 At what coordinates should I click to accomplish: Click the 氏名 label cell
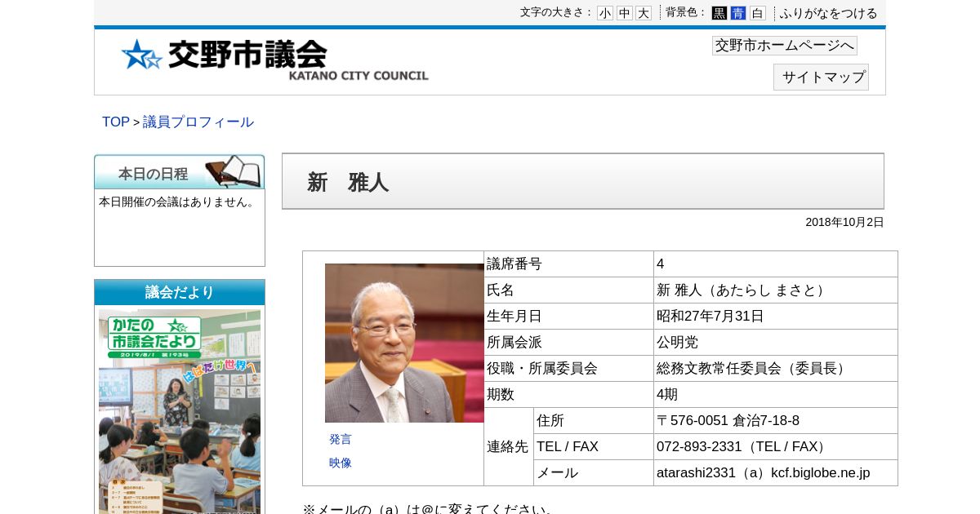click(568, 290)
